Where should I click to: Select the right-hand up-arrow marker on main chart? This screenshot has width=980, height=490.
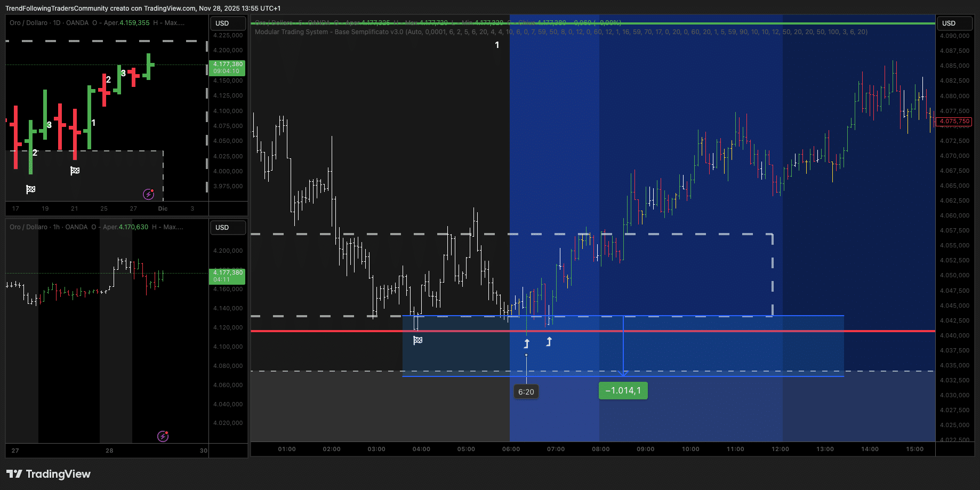click(549, 342)
